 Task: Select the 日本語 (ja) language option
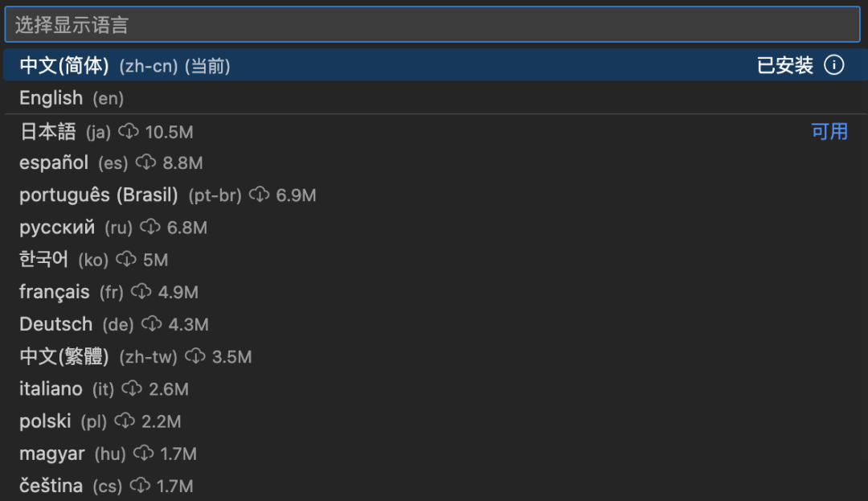pyautogui.click(x=48, y=132)
